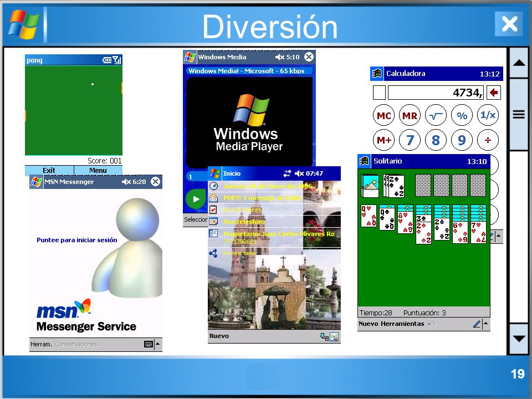The image size is (532, 399).
Task: Click the muted speaker icon in Inicio title bar
Action: (x=299, y=173)
